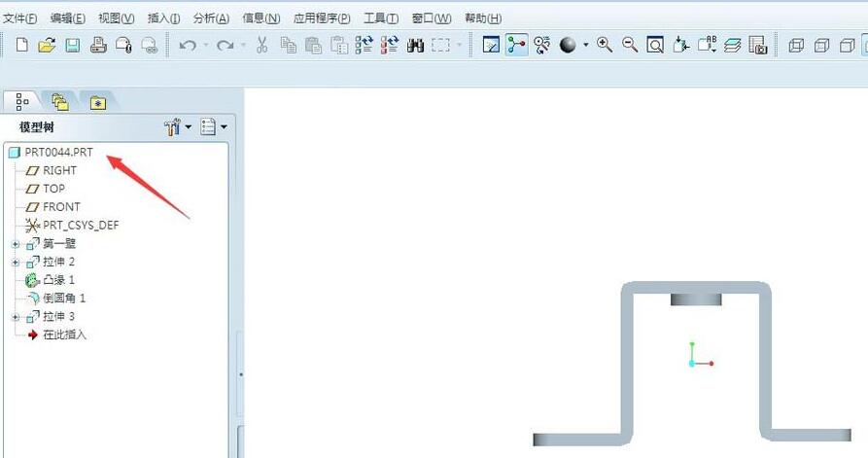Viewport: 868px width, 458px height.
Task: Open the appearance gallery dropdown arrow
Action: [x=586, y=45]
